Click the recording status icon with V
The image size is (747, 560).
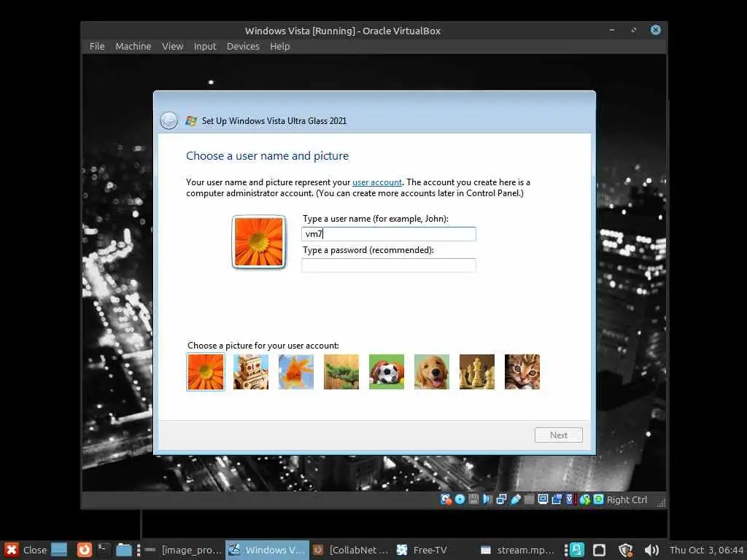pyautogui.click(x=570, y=499)
